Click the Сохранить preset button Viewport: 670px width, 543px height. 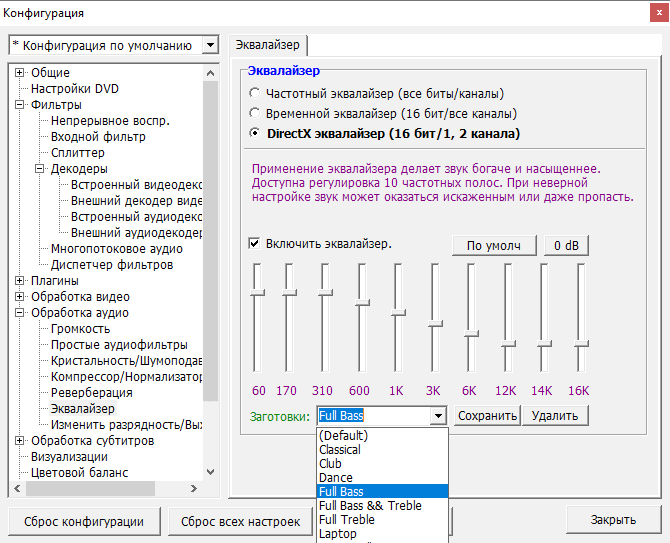487,416
